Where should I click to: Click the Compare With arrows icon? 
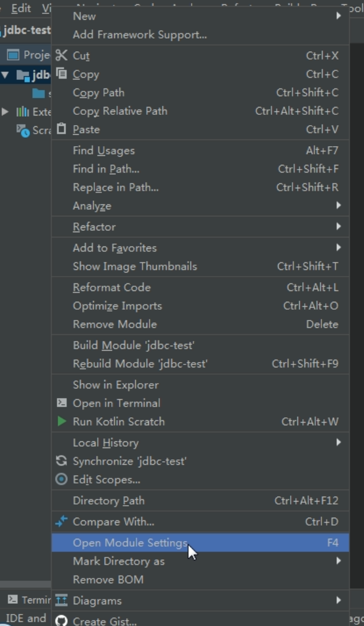61,521
